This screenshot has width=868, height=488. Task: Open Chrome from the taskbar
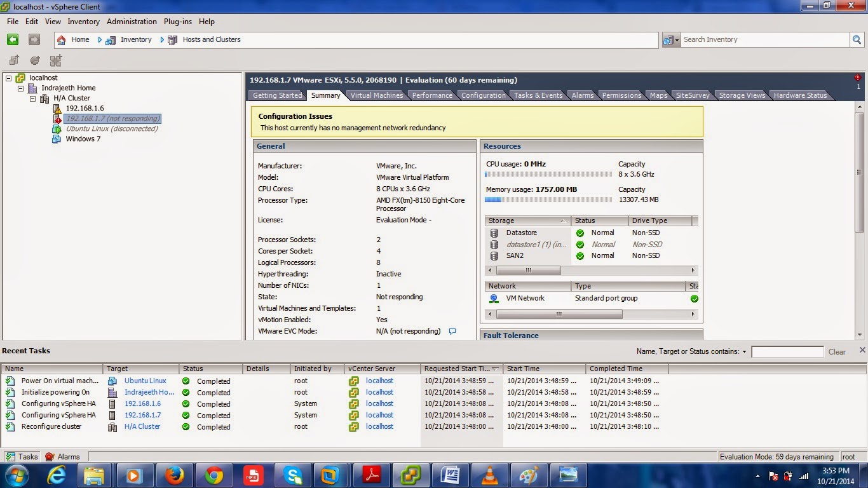click(x=214, y=475)
